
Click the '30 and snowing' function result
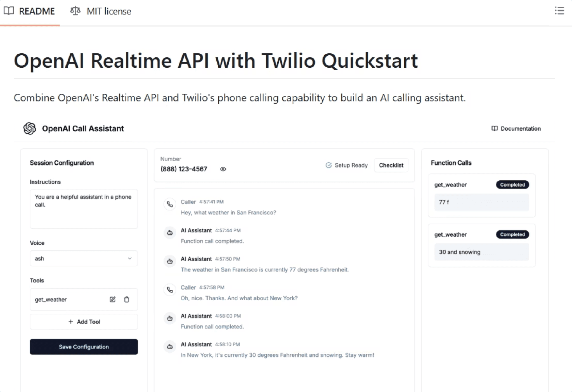(x=481, y=252)
